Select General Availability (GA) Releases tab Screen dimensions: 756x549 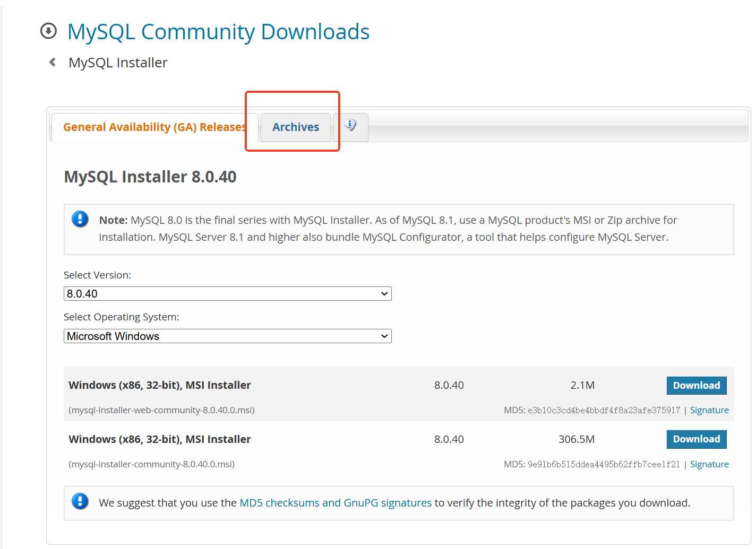[x=154, y=127]
